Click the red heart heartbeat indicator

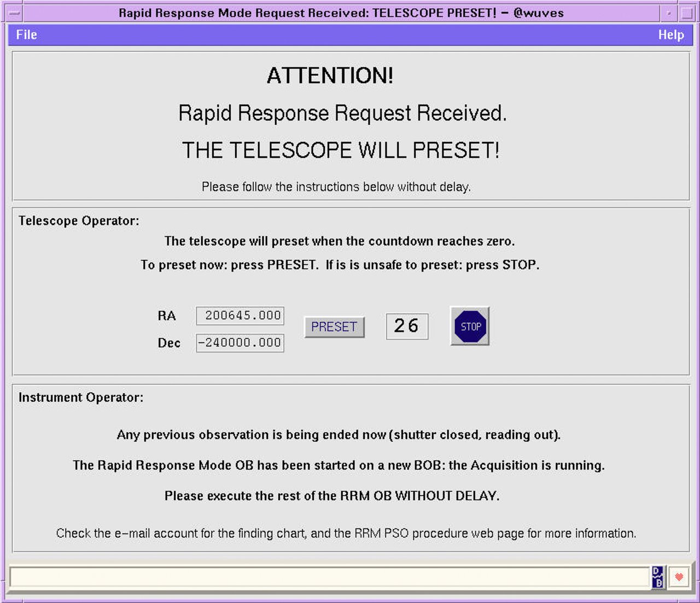[679, 577]
